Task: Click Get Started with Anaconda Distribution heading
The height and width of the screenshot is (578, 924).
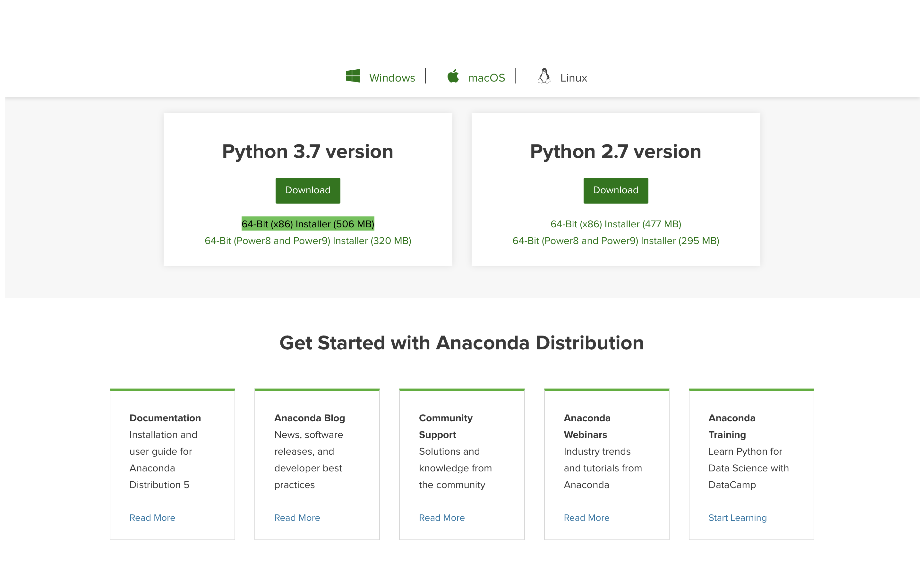Action: coord(462,343)
